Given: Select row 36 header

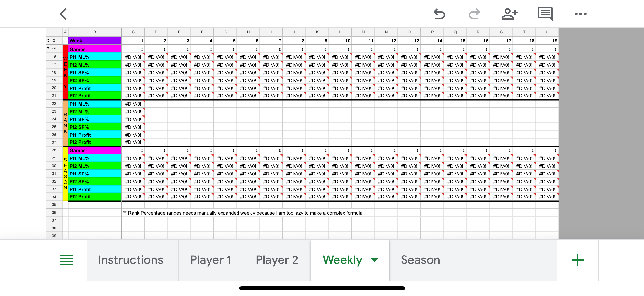Looking at the screenshot, I should pyautogui.click(x=54, y=212).
